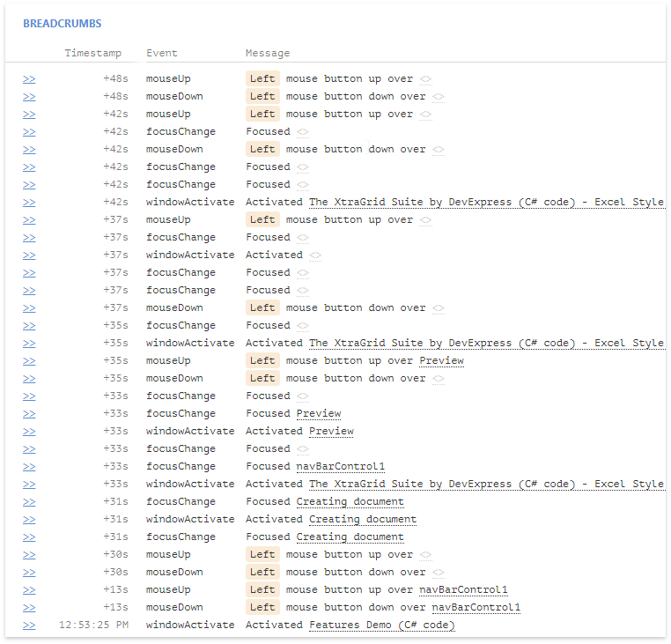Open the +30s mouseUp row details arrows

coord(29,555)
